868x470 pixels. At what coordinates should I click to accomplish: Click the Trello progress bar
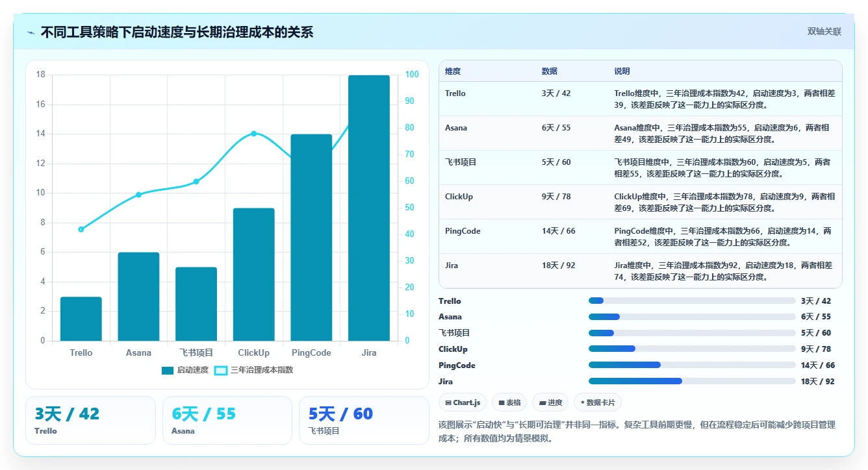pos(692,301)
